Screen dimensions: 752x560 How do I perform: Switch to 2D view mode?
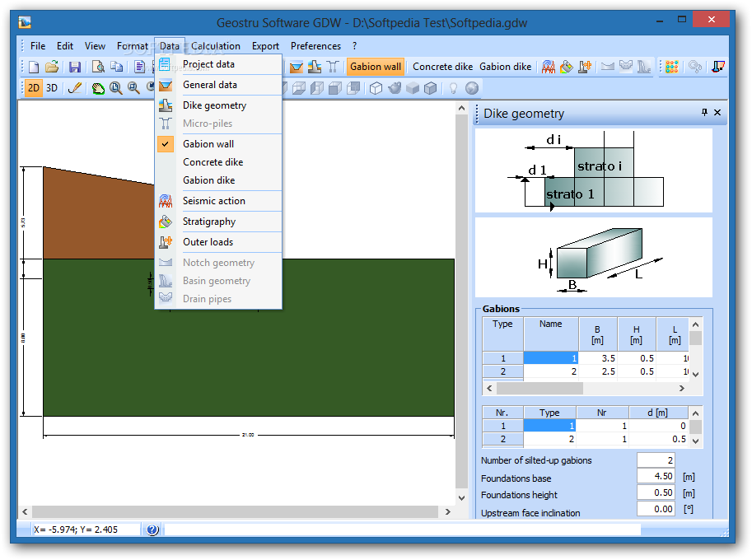pos(34,88)
